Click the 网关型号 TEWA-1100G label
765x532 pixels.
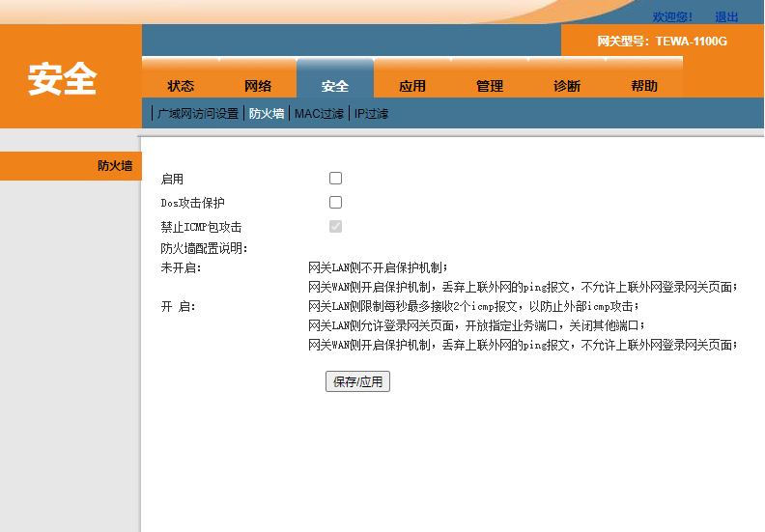click(x=662, y=42)
